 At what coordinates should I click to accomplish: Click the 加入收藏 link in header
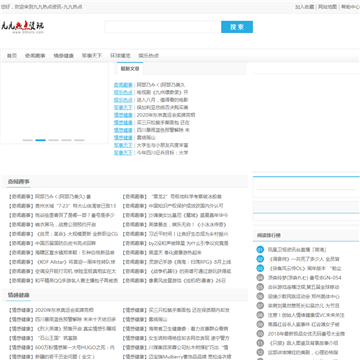304,7
